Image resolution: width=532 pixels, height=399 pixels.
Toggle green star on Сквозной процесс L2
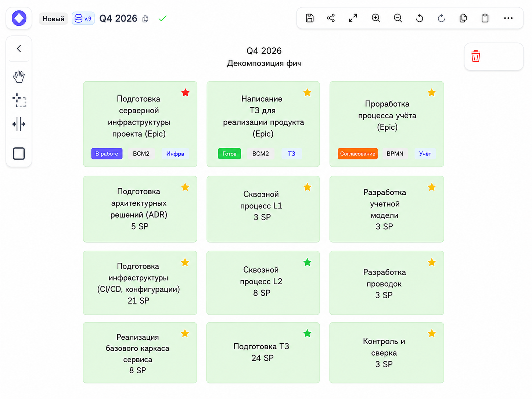[x=308, y=262]
